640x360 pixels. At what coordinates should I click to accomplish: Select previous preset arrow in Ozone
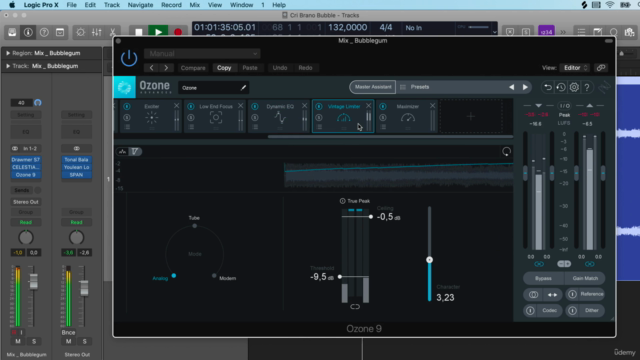click(511, 87)
